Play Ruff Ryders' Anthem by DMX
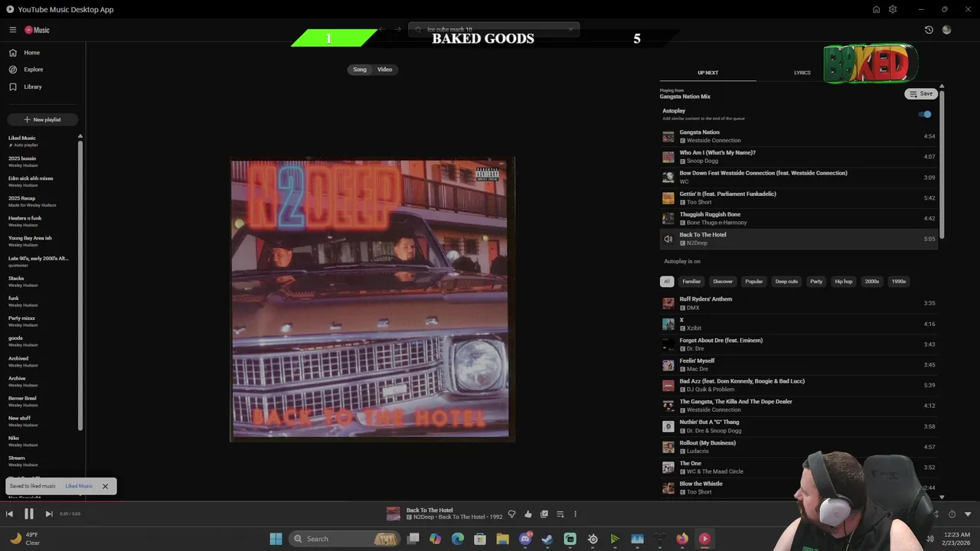Image resolution: width=980 pixels, height=551 pixels. click(799, 303)
